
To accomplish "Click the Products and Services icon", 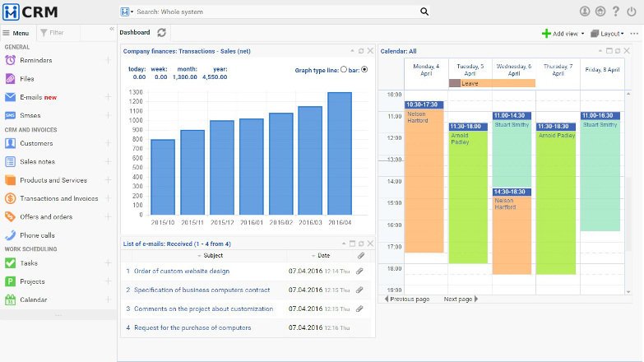I will pos(10,180).
